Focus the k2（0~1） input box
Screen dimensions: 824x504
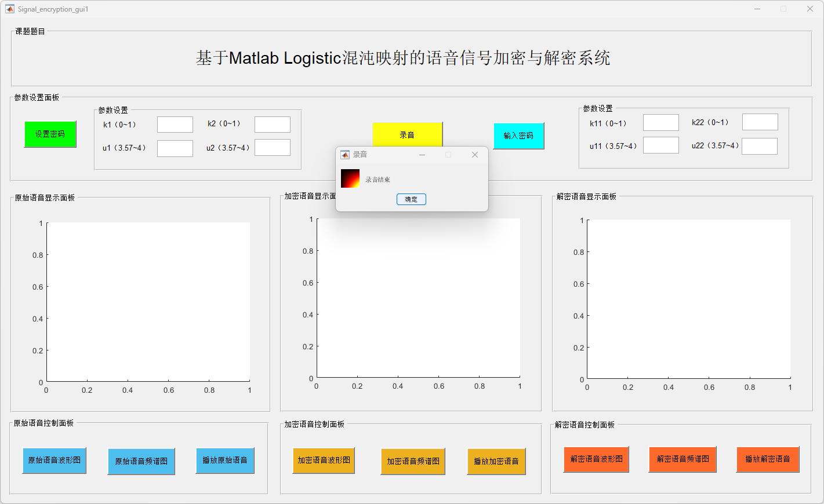coord(273,125)
